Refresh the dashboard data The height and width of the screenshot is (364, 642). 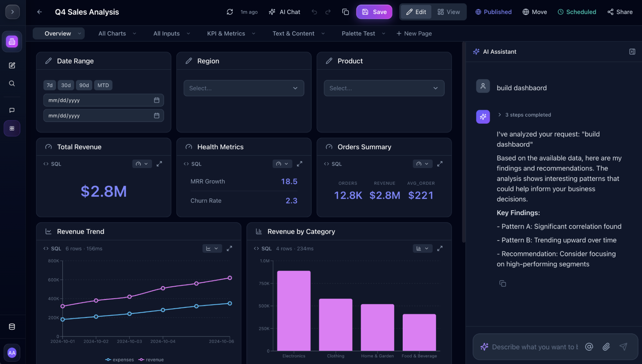tap(230, 12)
